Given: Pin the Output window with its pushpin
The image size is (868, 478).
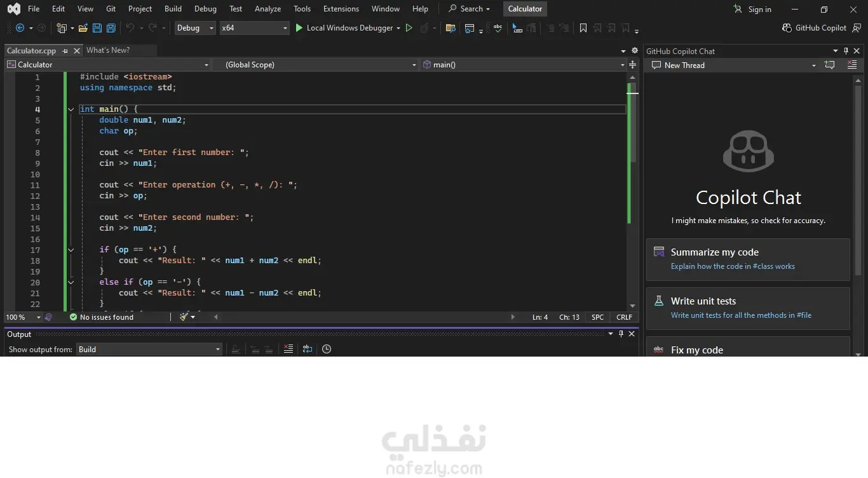Looking at the screenshot, I should (x=621, y=334).
